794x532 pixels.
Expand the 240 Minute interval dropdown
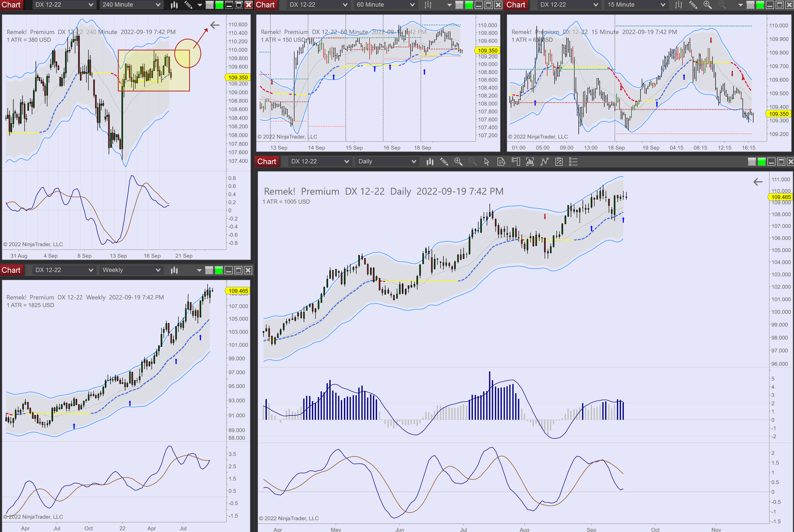[158, 5]
